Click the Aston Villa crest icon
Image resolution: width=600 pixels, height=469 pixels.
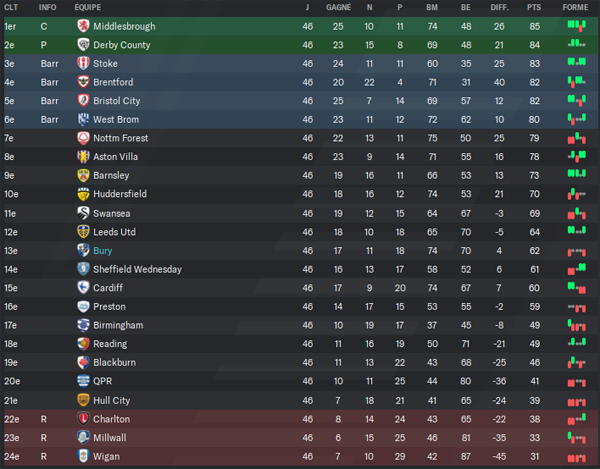83,156
